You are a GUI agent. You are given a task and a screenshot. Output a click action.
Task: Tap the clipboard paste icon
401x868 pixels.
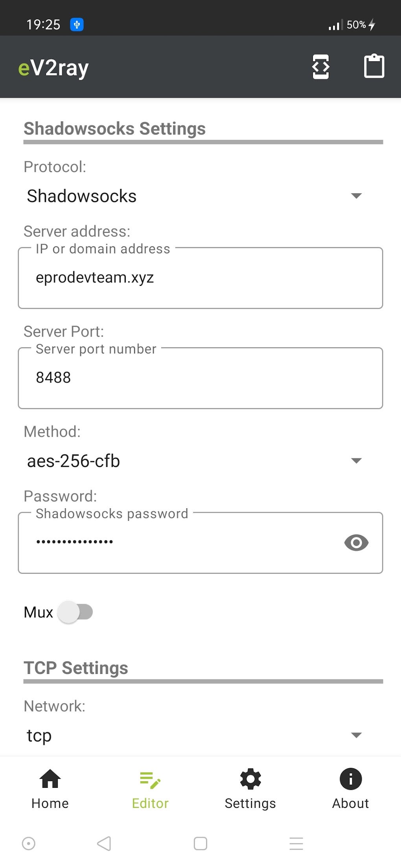373,66
